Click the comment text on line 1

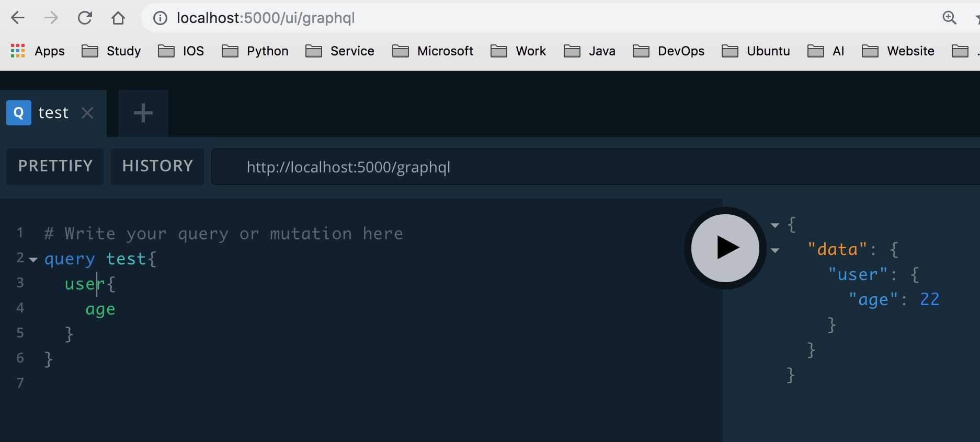coord(224,234)
